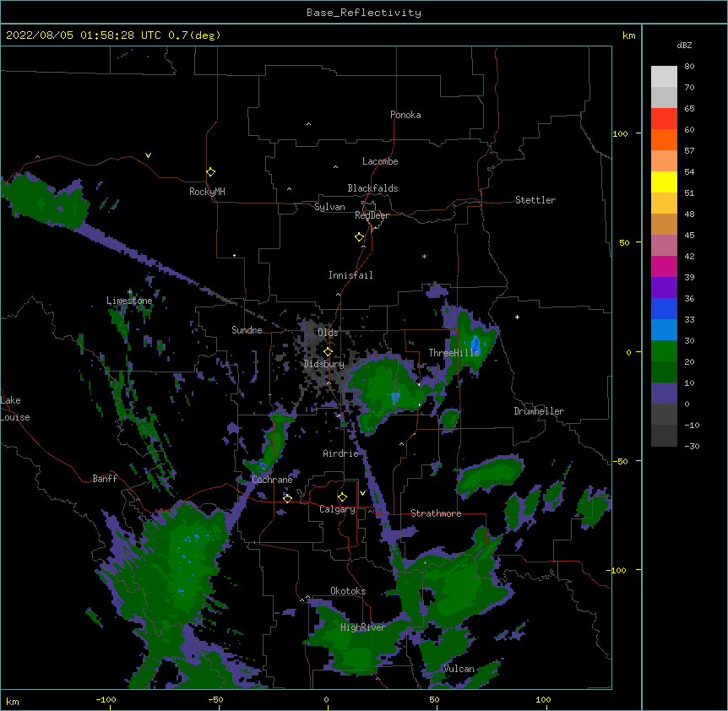The image size is (728, 711).
Task: Click the Airdrie city label
Action: click(x=341, y=453)
